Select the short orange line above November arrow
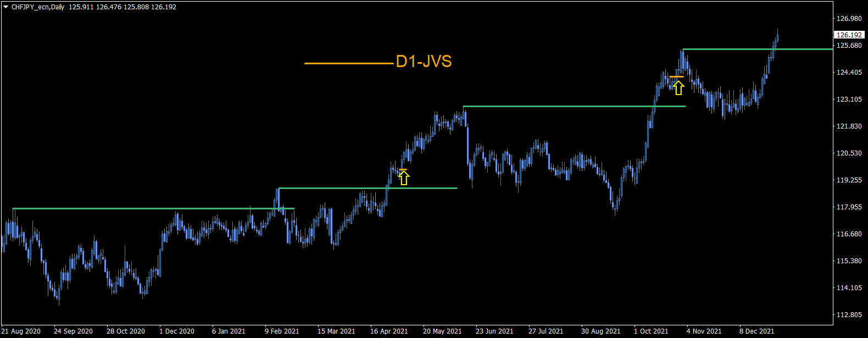Image resolution: width=868 pixels, height=338 pixels. pos(676,77)
